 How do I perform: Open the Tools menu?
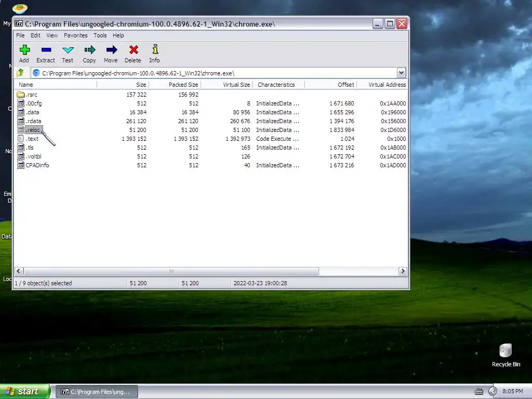(x=100, y=35)
